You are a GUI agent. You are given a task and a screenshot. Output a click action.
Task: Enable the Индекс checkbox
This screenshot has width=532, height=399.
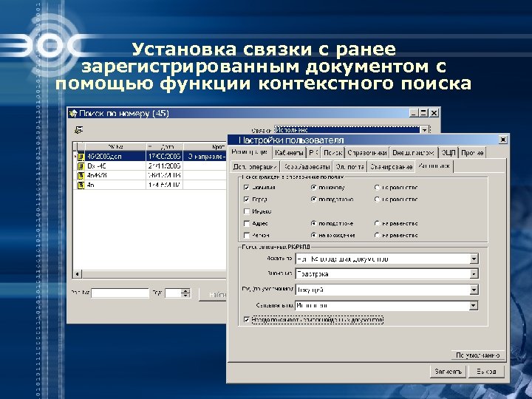(x=247, y=211)
